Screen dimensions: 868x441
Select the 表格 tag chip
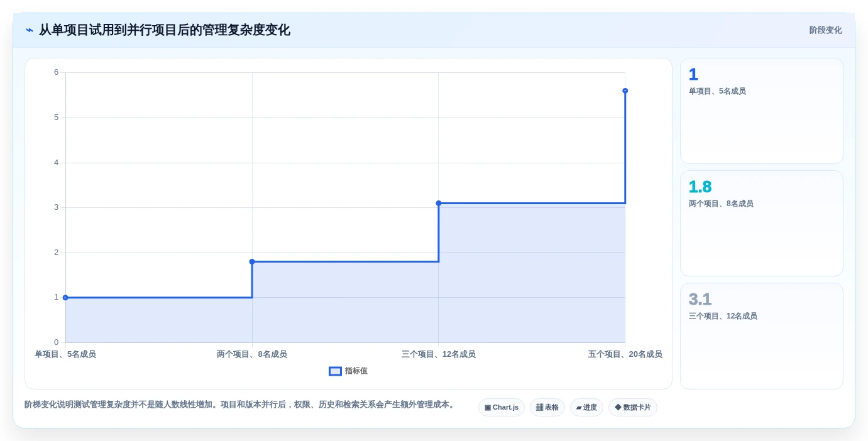(x=547, y=408)
